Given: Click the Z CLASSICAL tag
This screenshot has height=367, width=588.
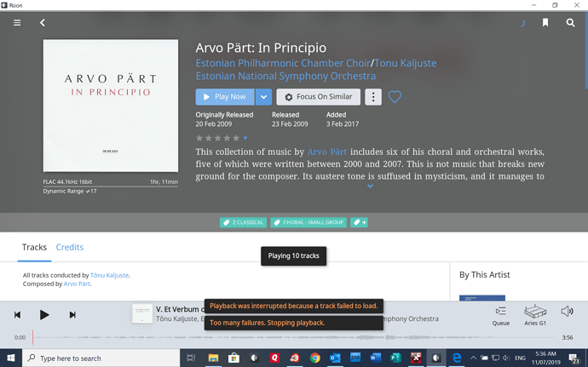Looking at the screenshot, I should (243, 222).
